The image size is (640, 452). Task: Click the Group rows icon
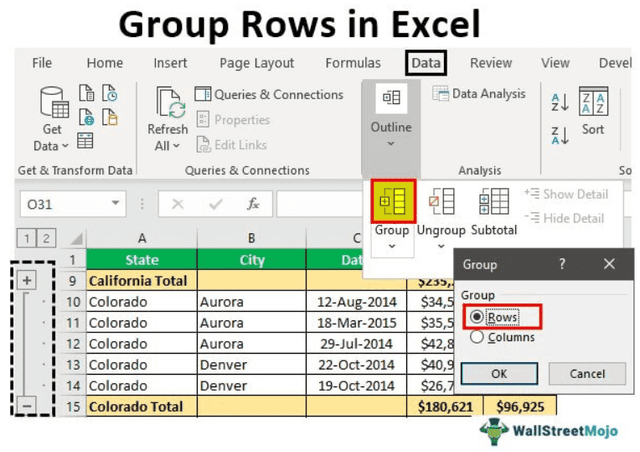[392, 202]
